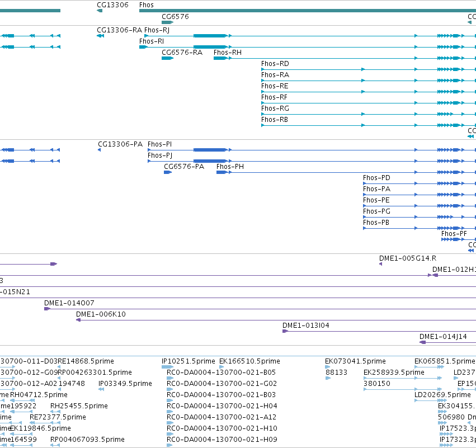Click the DME1-006K10 clone label
The image size is (476, 448).
tap(101, 314)
